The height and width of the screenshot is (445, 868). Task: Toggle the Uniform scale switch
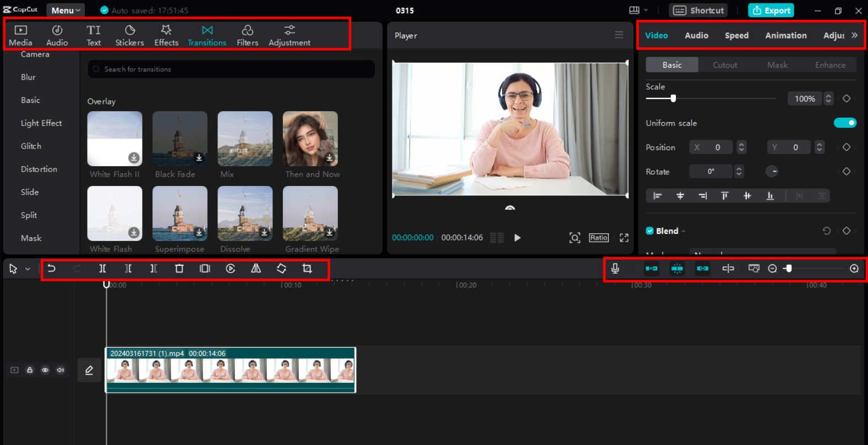coord(845,123)
